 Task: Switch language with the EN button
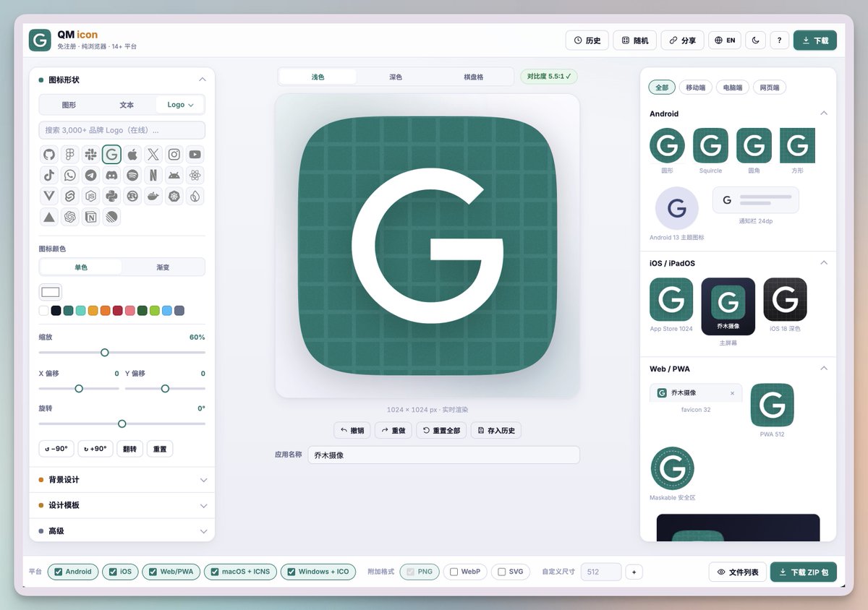coord(725,40)
